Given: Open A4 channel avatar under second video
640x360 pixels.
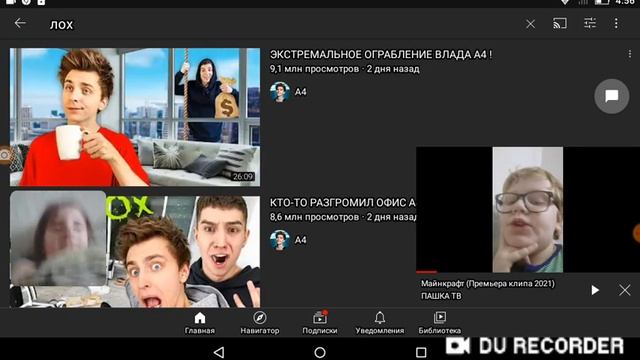Looking at the screenshot, I should tap(280, 240).
